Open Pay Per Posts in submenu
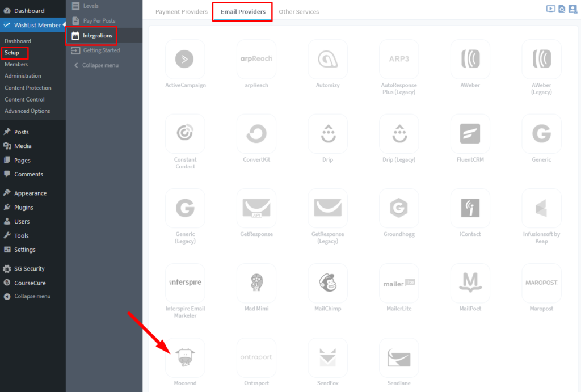The width and height of the screenshot is (581, 392). (104, 21)
